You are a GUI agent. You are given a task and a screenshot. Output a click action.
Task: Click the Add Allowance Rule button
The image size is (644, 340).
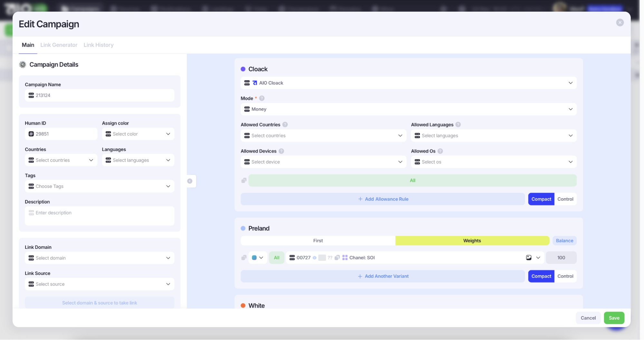pyautogui.click(x=383, y=199)
